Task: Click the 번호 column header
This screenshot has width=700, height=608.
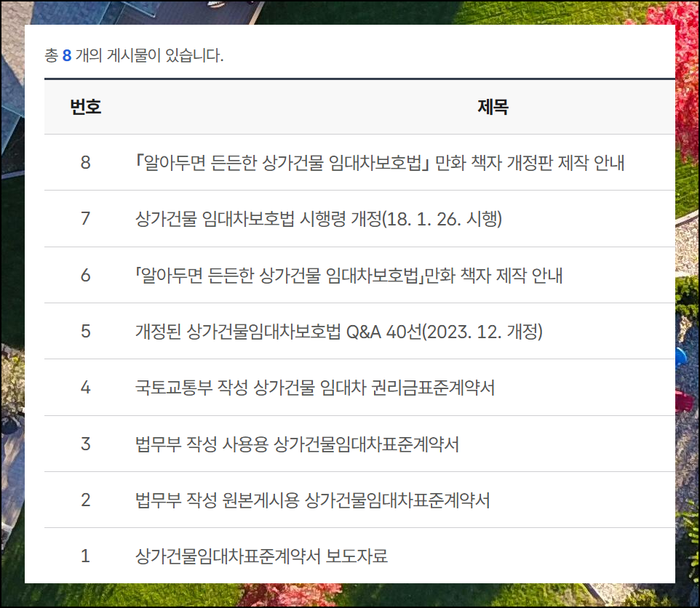Action: (x=86, y=107)
